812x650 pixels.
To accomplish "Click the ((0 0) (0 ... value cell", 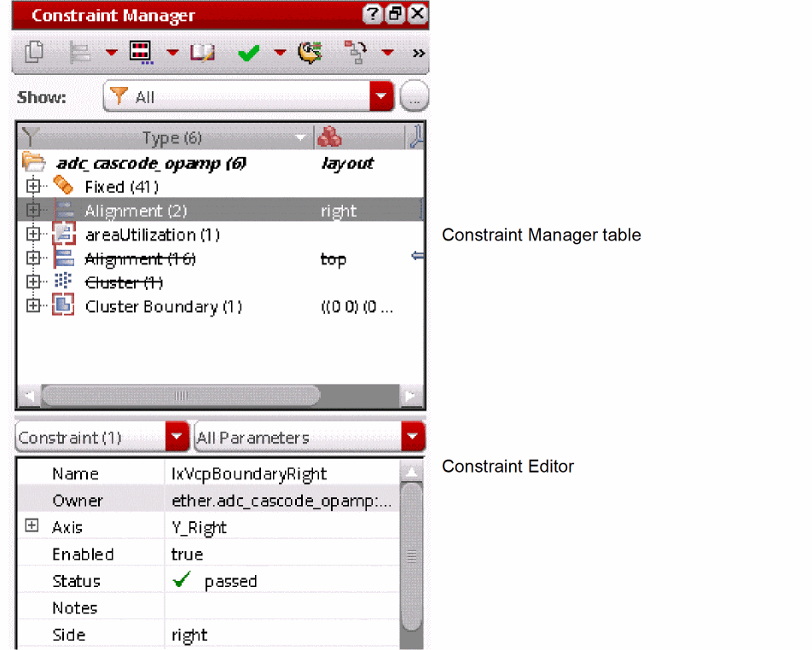I will coord(357,307).
